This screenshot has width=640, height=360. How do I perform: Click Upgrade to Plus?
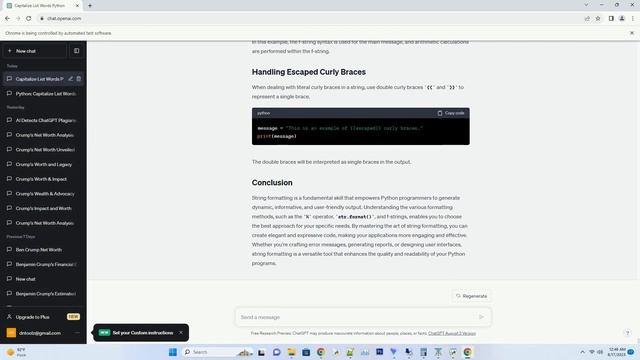[43, 317]
